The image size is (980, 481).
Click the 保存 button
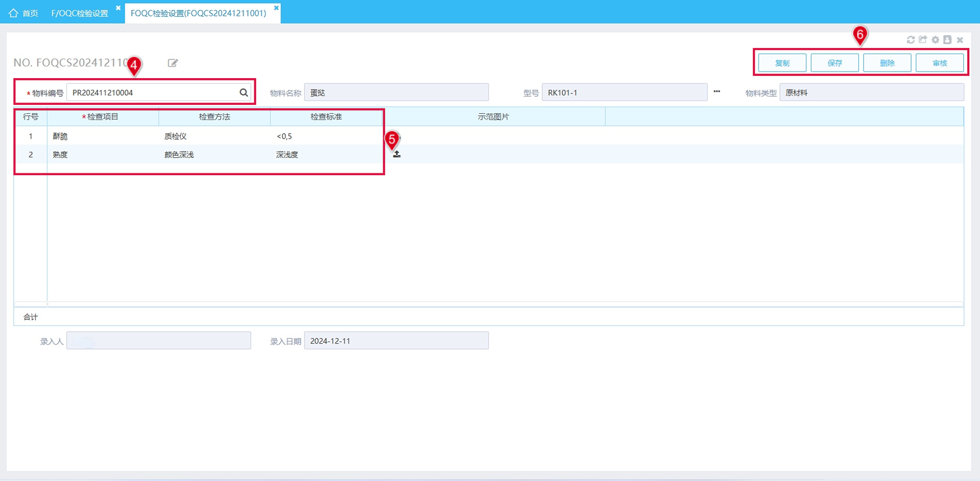tap(835, 63)
